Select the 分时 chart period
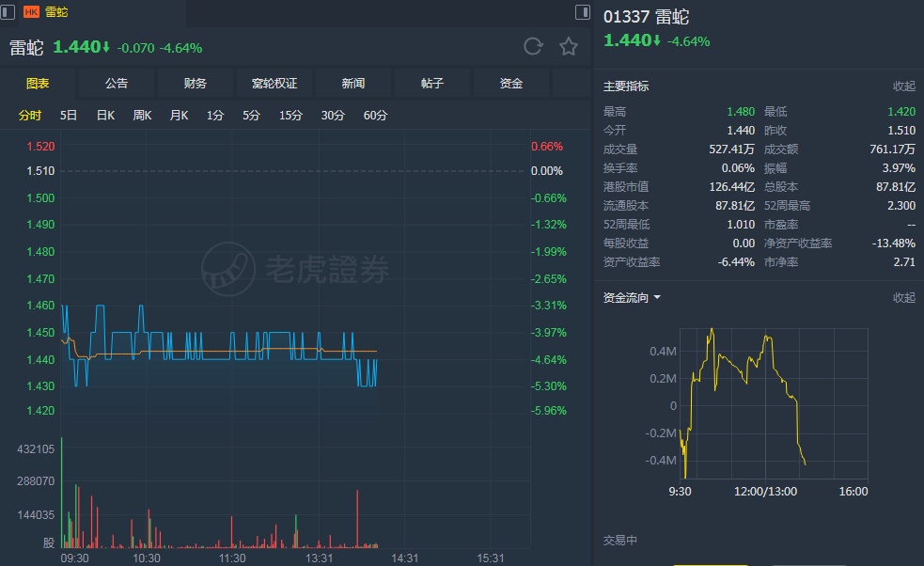924x566 pixels. (x=29, y=115)
